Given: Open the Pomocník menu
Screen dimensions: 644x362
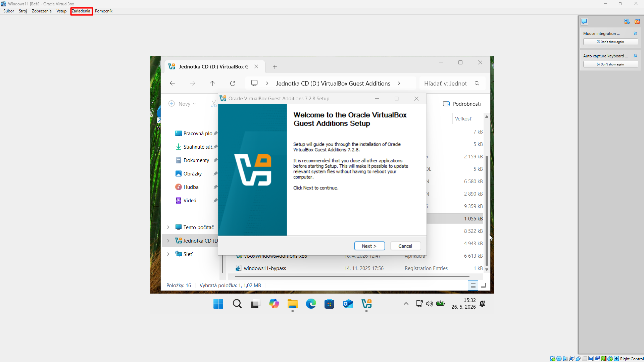Looking at the screenshot, I should click(x=103, y=11).
